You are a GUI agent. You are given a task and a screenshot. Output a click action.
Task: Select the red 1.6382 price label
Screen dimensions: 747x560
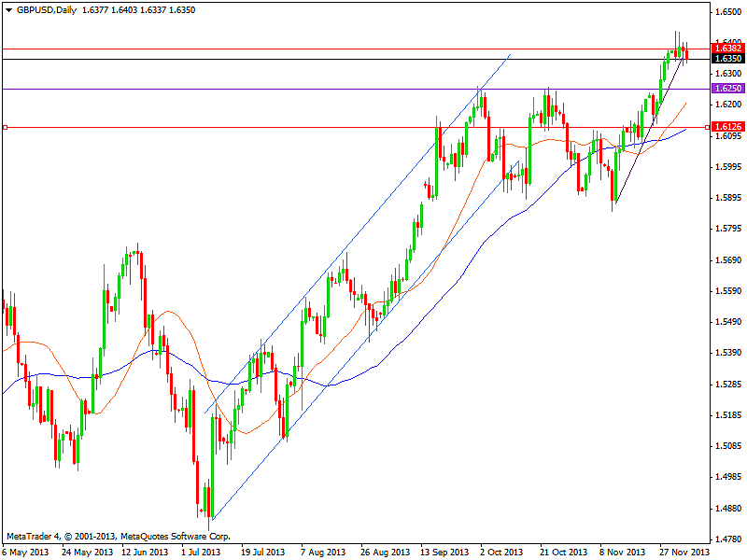(x=727, y=48)
